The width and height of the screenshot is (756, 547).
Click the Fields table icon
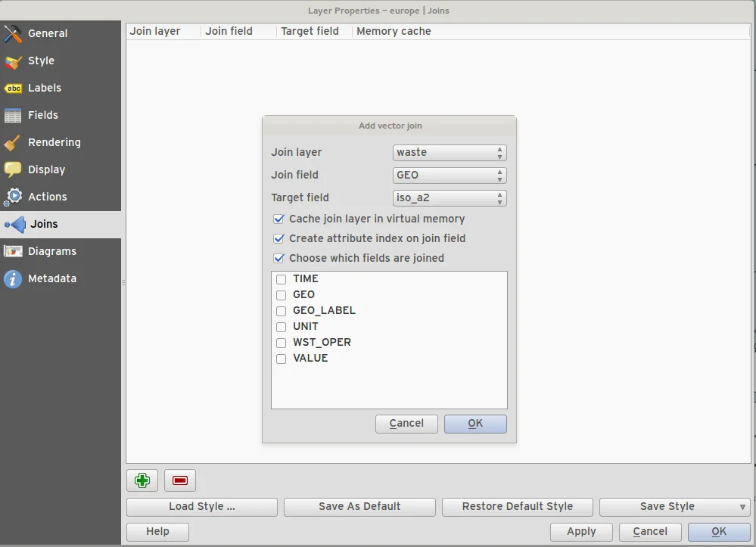(13, 116)
